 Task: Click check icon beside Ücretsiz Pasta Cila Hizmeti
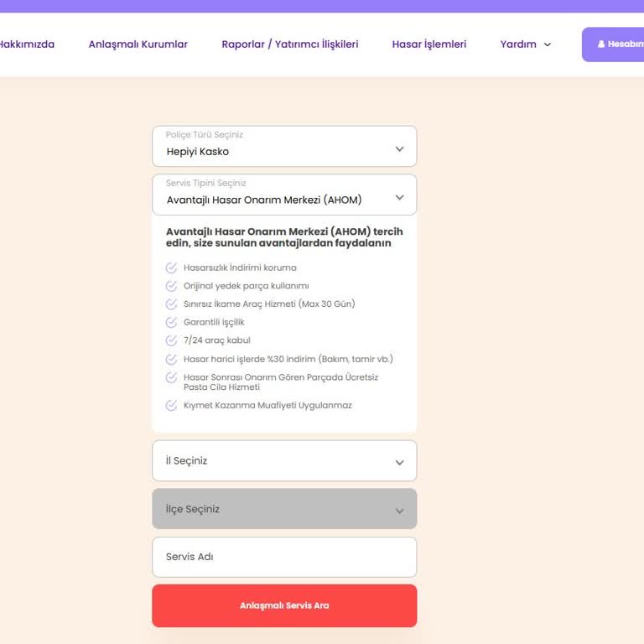point(171,378)
